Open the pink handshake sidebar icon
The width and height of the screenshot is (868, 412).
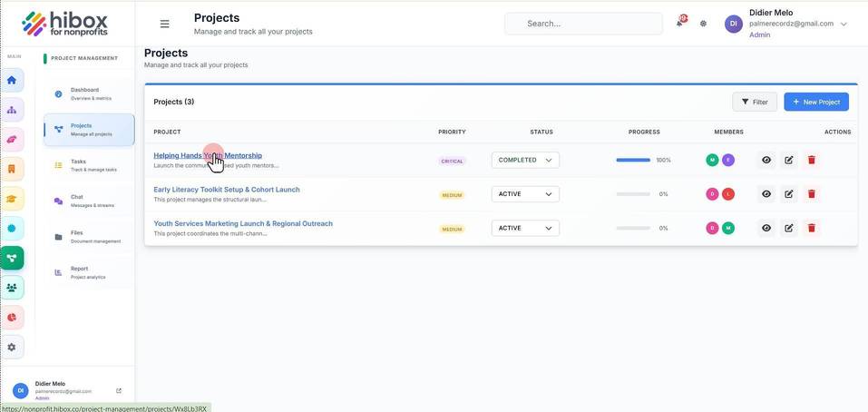pyautogui.click(x=12, y=140)
